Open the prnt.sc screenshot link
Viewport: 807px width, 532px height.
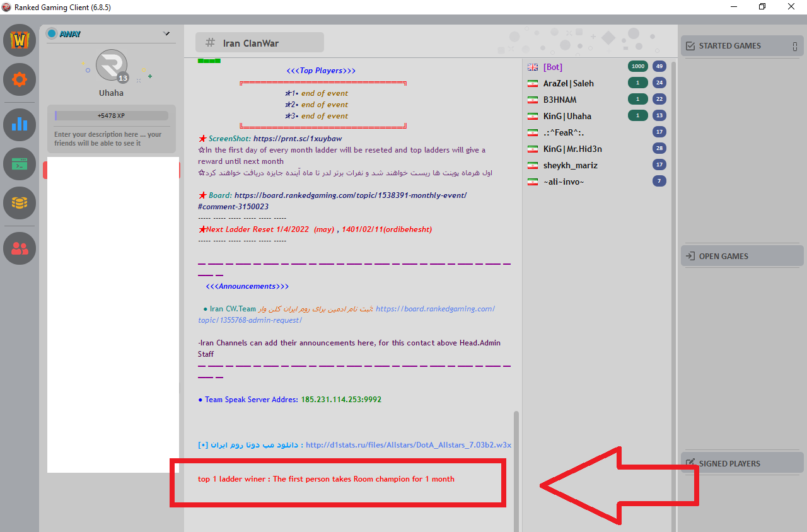click(x=298, y=139)
